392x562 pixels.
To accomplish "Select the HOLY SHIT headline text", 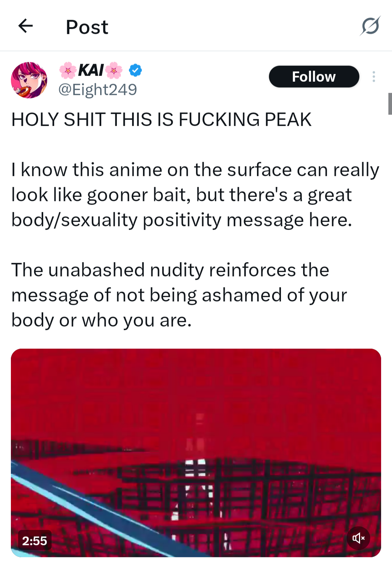I will point(162,120).
